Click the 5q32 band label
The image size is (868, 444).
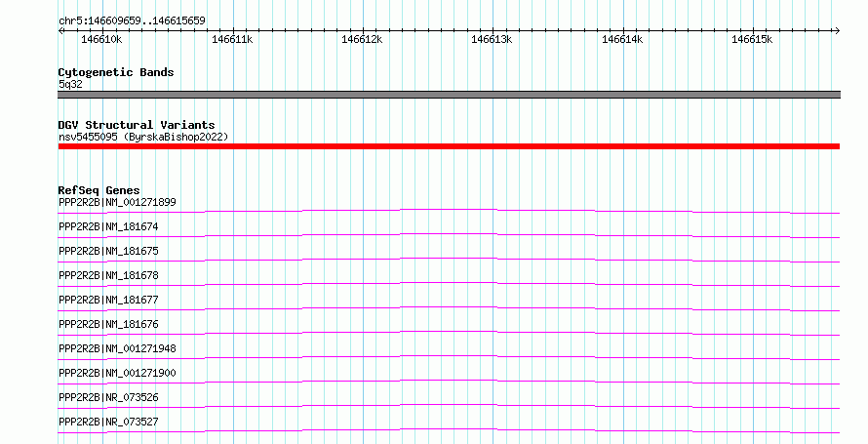[70, 85]
